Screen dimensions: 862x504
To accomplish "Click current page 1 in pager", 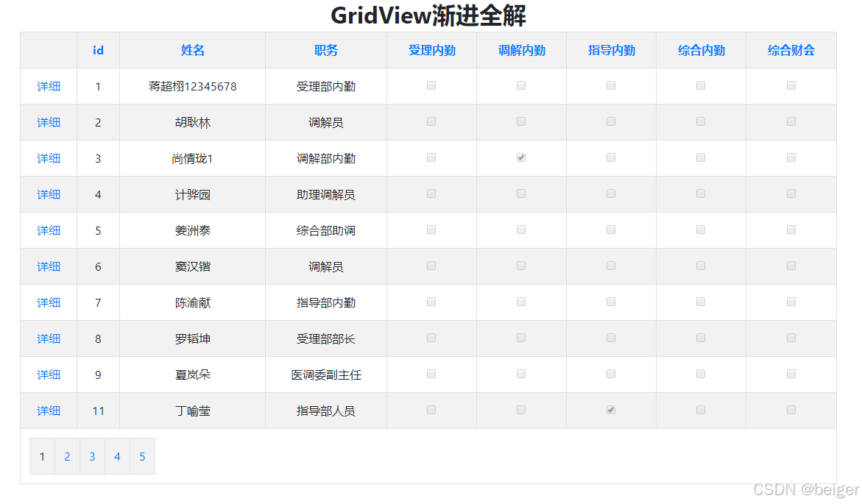I will [43, 456].
